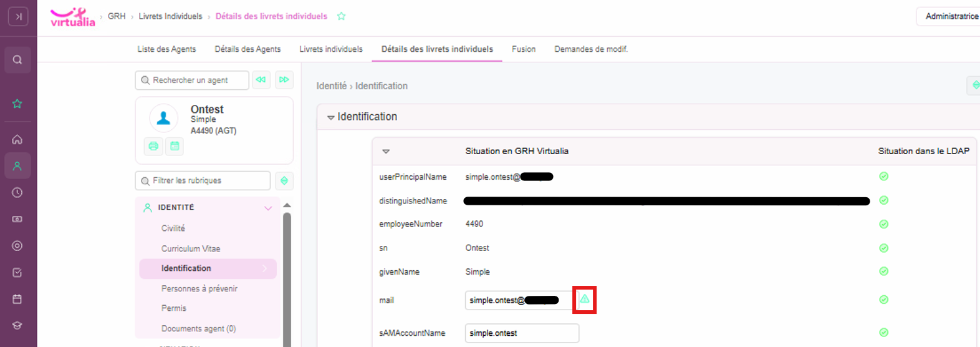Select Détails des livrets individuels tab
This screenshot has width=980, height=347.
coord(437,49)
